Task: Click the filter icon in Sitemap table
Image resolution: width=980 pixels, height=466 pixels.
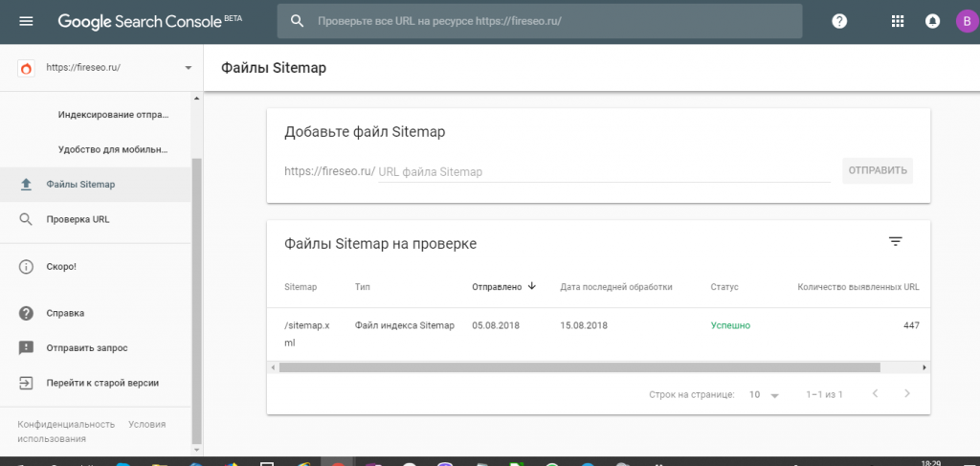Action: point(896,242)
